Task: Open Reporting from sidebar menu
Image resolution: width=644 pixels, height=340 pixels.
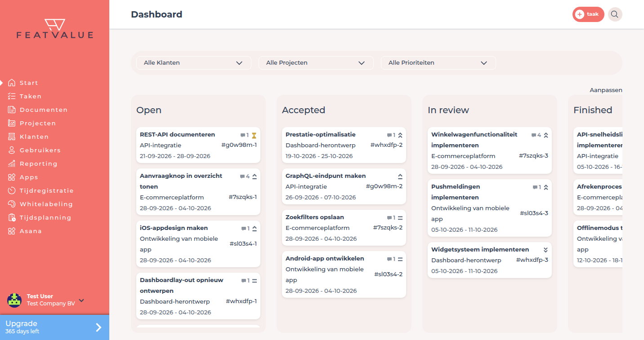Action: pos(39,163)
